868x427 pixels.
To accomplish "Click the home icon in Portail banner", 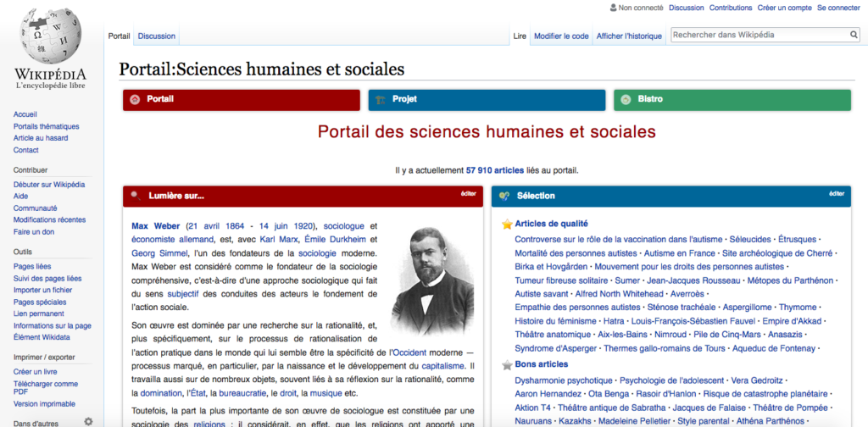I will coord(135,100).
